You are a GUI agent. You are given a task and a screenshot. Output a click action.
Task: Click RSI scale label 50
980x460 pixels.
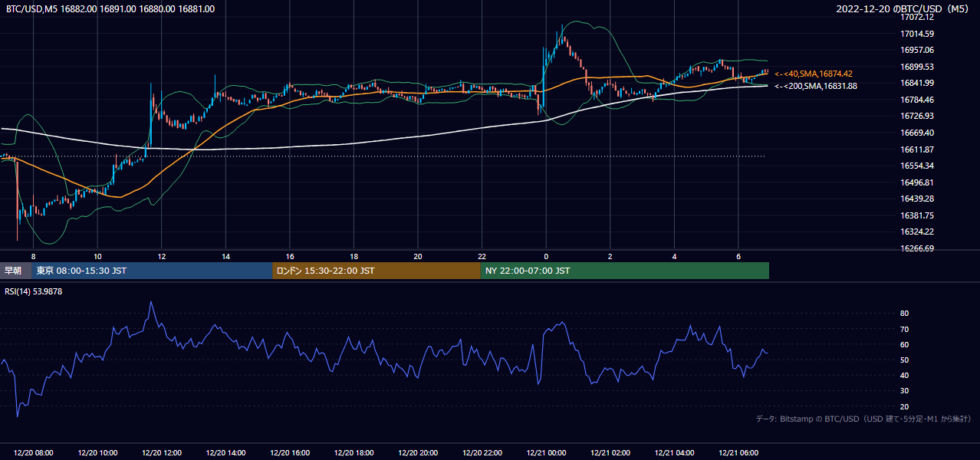[x=904, y=360]
